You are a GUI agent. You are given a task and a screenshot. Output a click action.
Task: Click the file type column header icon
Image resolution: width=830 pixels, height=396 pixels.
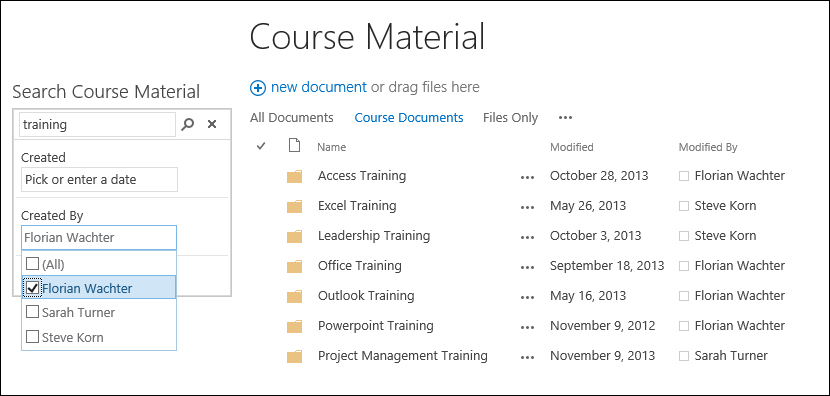294,145
